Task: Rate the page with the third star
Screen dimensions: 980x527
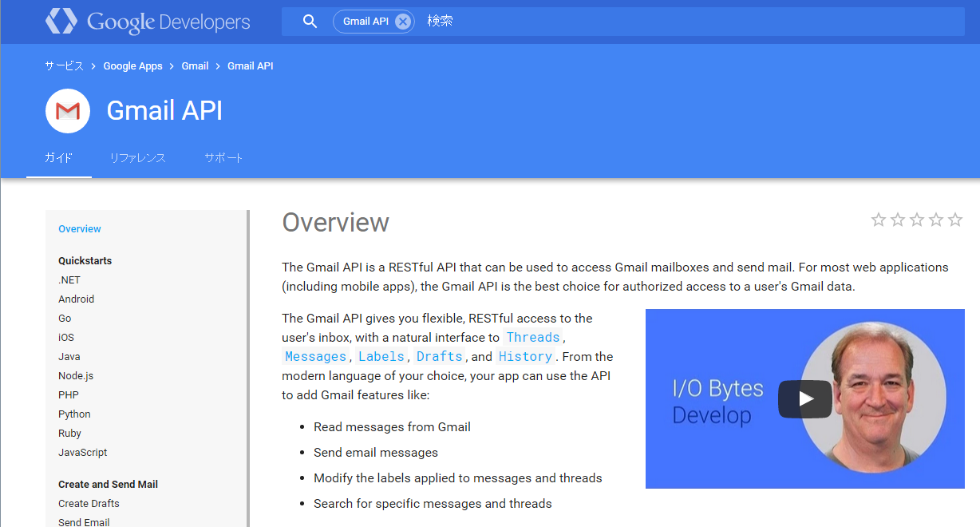Action: point(917,220)
